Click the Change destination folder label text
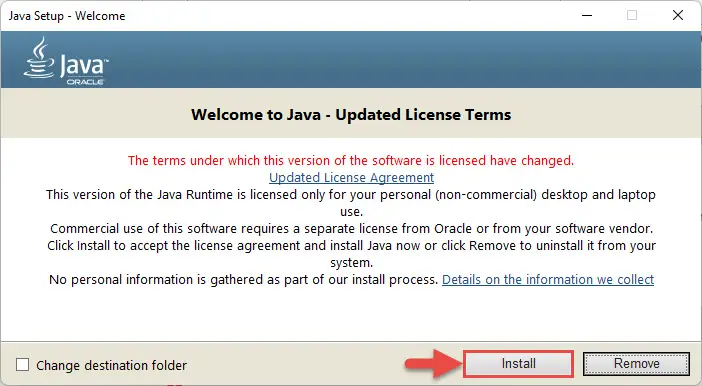 click(x=111, y=365)
